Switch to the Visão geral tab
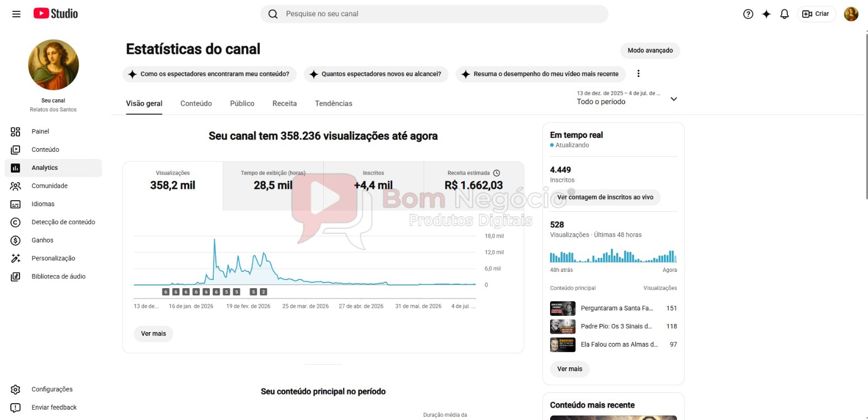The width and height of the screenshot is (868, 420). coord(144,104)
